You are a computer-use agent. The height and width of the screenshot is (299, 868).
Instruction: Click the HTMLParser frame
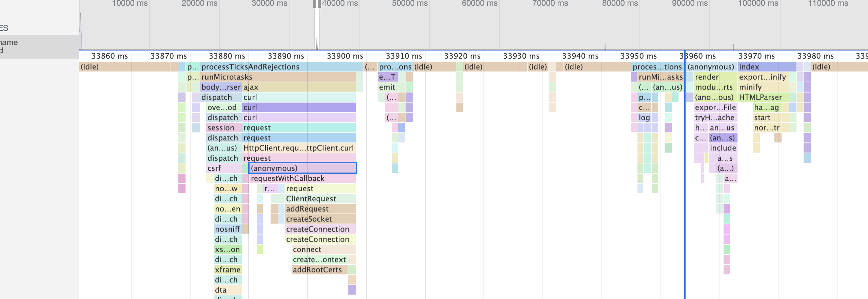tap(763, 97)
